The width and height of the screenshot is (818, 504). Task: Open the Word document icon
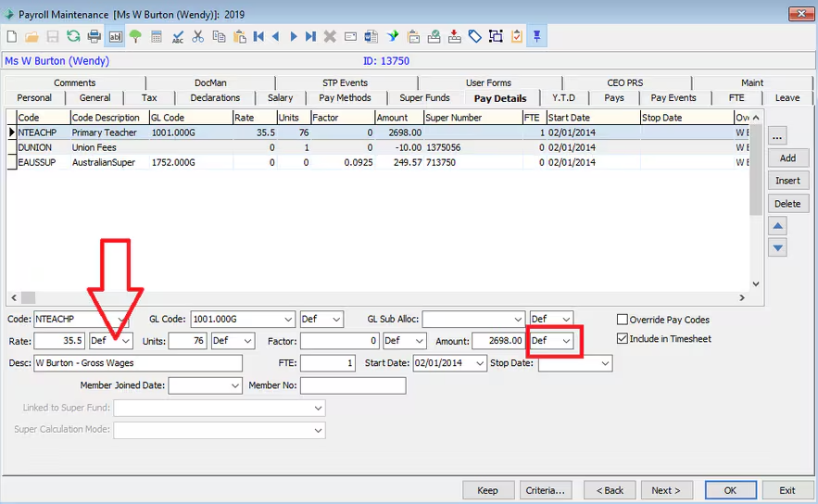point(371,36)
